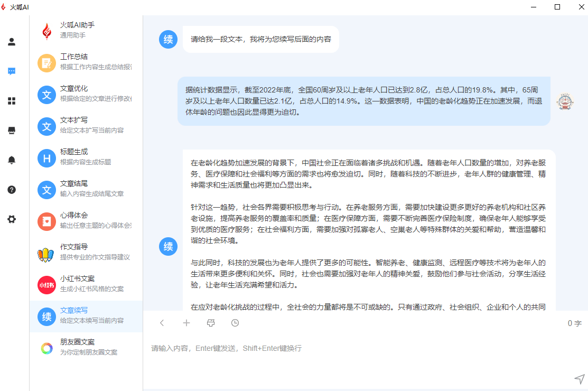Open chat history with the clock icon
The width and height of the screenshot is (588, 391).
[235, 323]
